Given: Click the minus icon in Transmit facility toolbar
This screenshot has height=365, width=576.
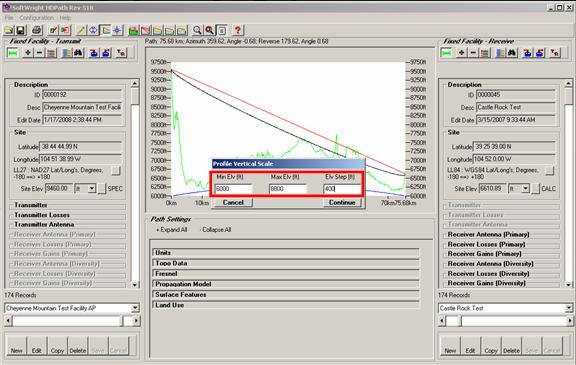Looking at the screenshot, I should (40, 53).
